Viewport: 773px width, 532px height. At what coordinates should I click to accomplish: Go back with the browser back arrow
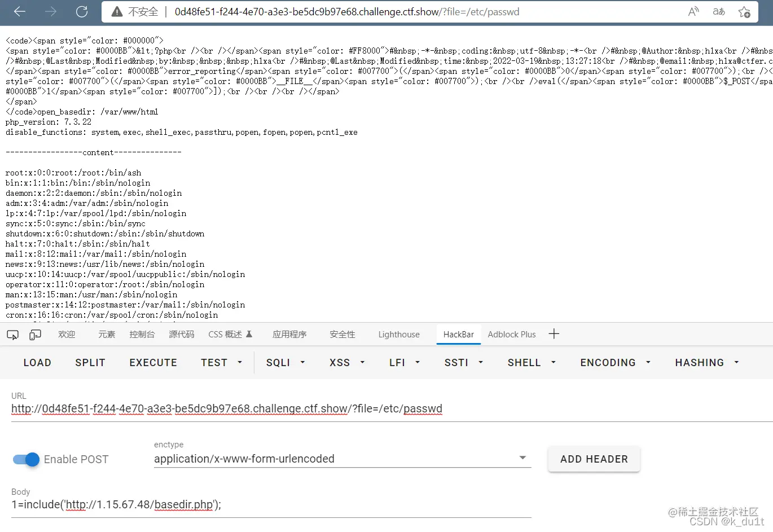pos(20,12)
